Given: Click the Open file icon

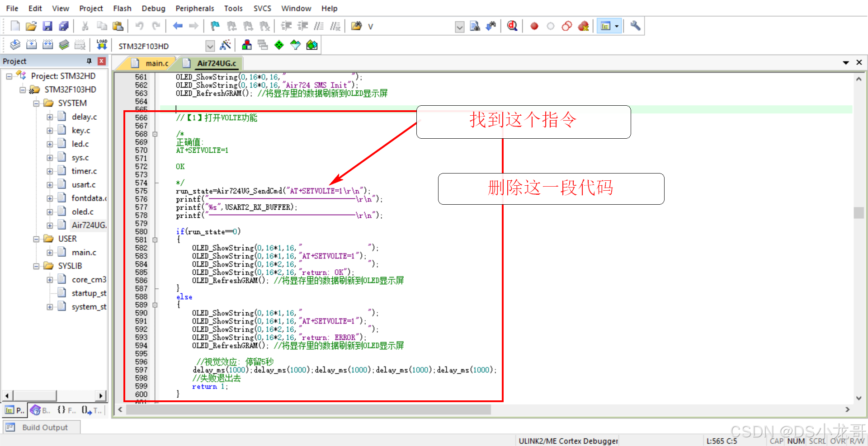Looking at the screenshot, I should pyautogui.click(x=31, y=26).
